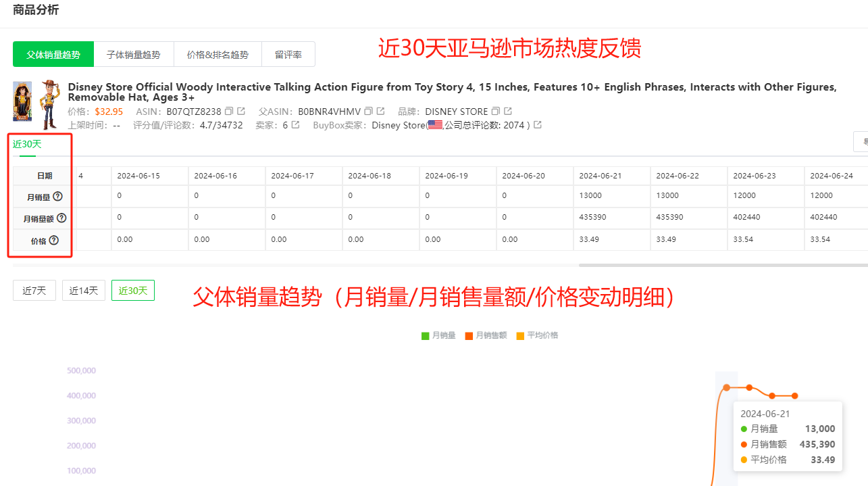Viewport: 868px width, 486px height.
Task: Copy the brand name DISNEY STORE
Action: (x=496, y=112)
